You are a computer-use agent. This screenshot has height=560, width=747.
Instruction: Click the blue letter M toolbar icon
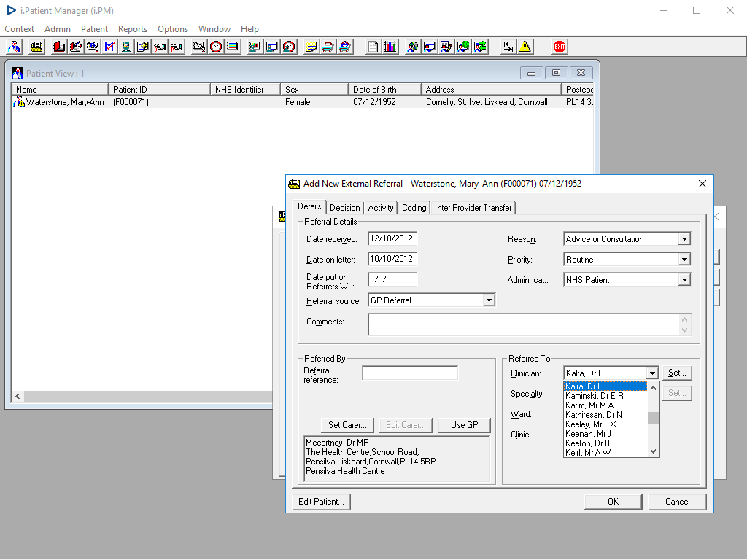109,47
